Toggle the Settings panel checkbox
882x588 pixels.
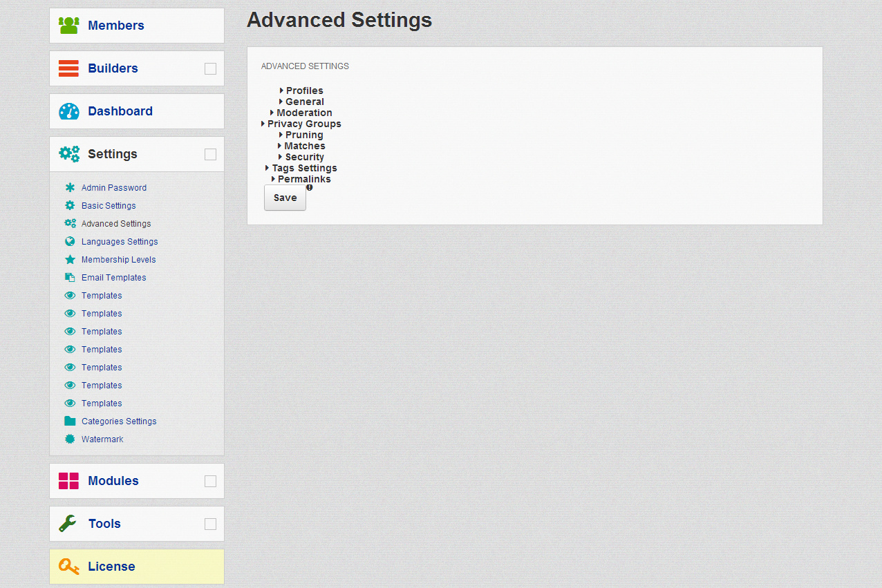click(210, 154)
